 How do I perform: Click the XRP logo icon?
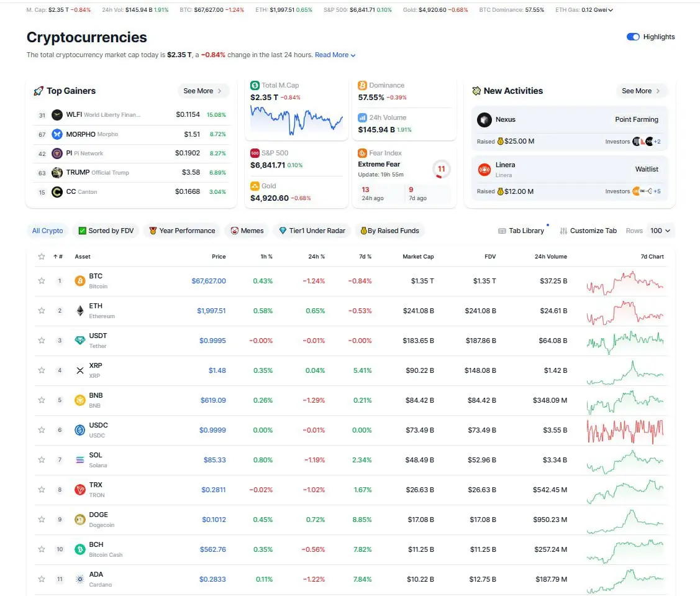(80, 370)
